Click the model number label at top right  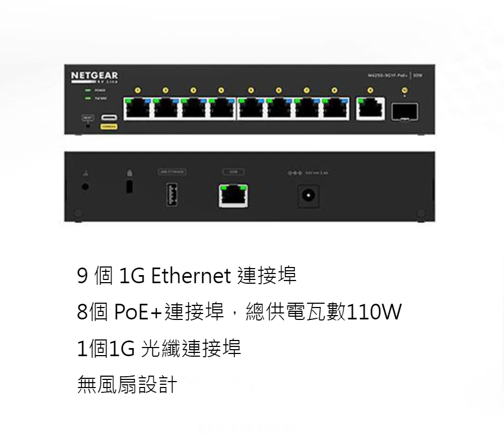tap(388, 76)
